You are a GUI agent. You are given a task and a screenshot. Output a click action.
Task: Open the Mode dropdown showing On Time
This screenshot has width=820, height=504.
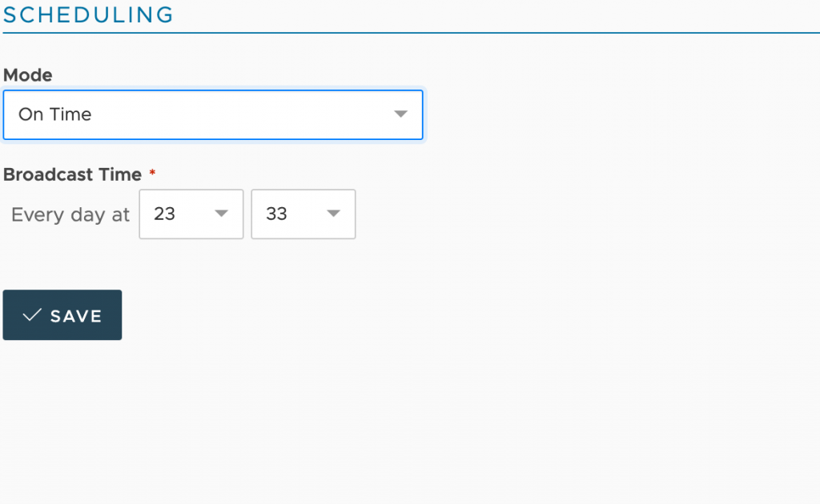tap(213, 114)
